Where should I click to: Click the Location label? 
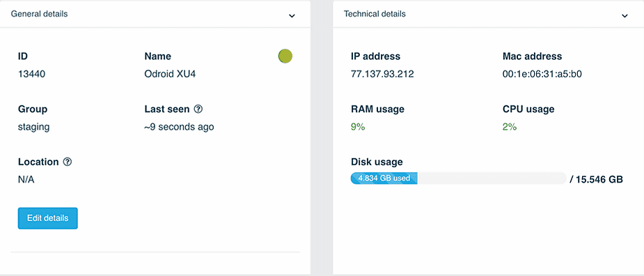point(38,162)
